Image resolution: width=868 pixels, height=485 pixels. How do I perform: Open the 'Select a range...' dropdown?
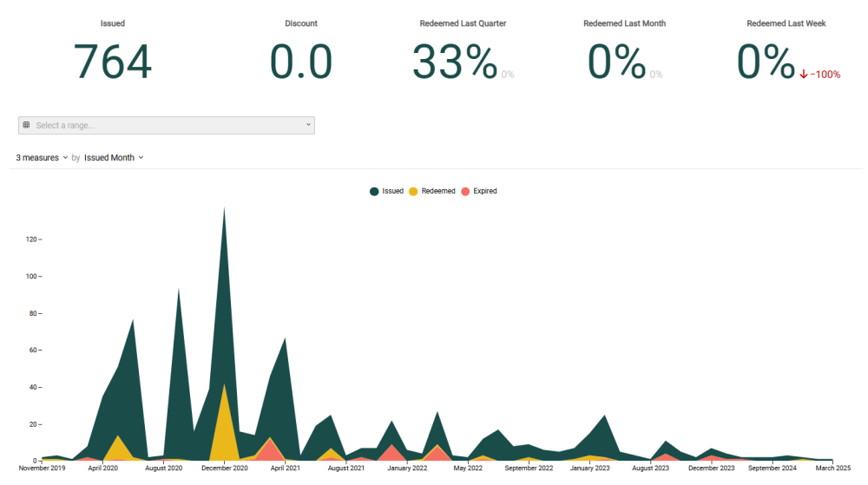pyautogui.click(x=167, y=125)
